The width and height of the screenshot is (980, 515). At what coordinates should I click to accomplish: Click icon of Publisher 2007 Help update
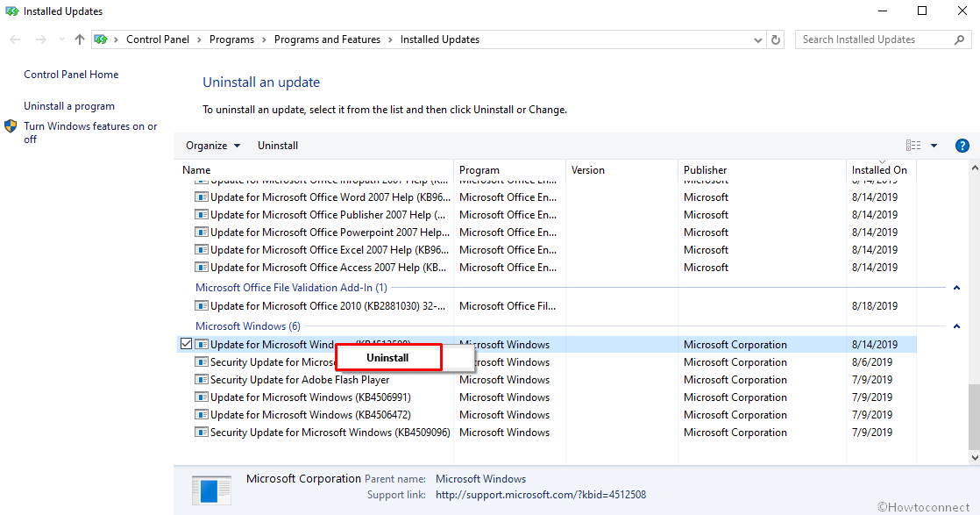(202, 215)
